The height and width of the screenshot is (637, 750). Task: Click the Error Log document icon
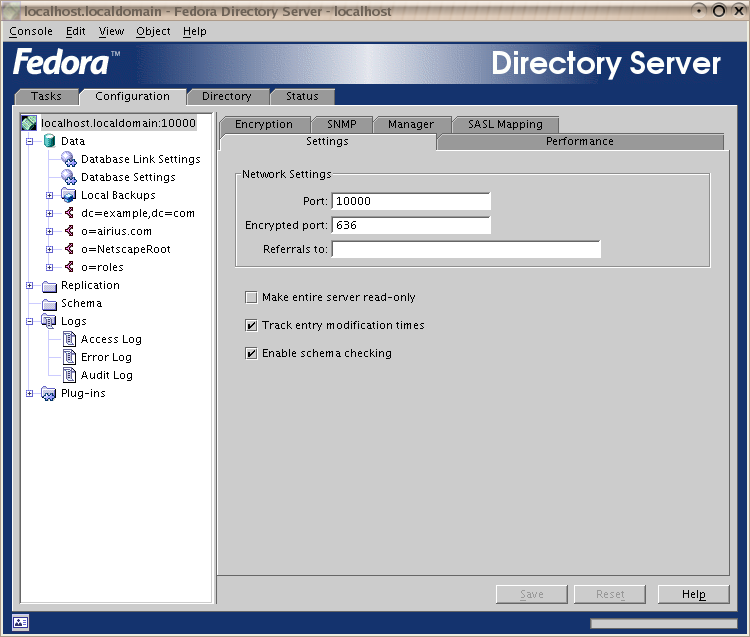point(69,357)
